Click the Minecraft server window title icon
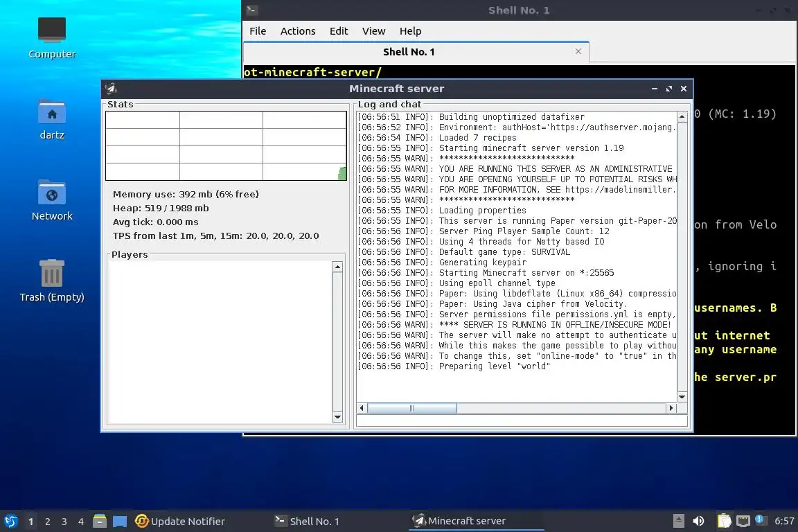This screenshot has height=532, width=798. point(111,88)
